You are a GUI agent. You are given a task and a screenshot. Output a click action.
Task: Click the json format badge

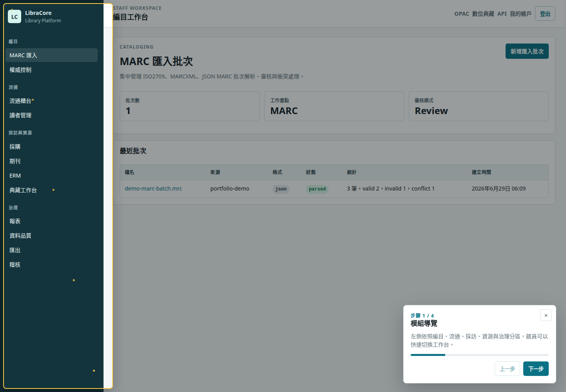pos(281,189)
